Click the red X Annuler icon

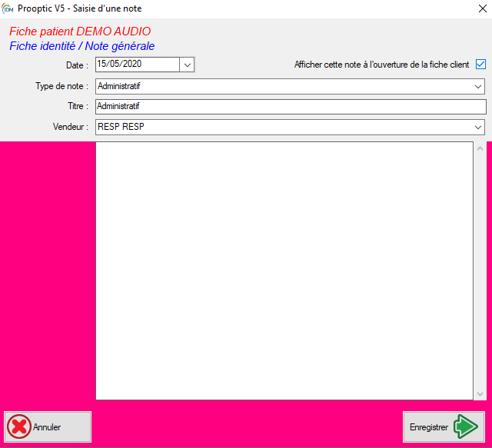click(x=19, y=426)
